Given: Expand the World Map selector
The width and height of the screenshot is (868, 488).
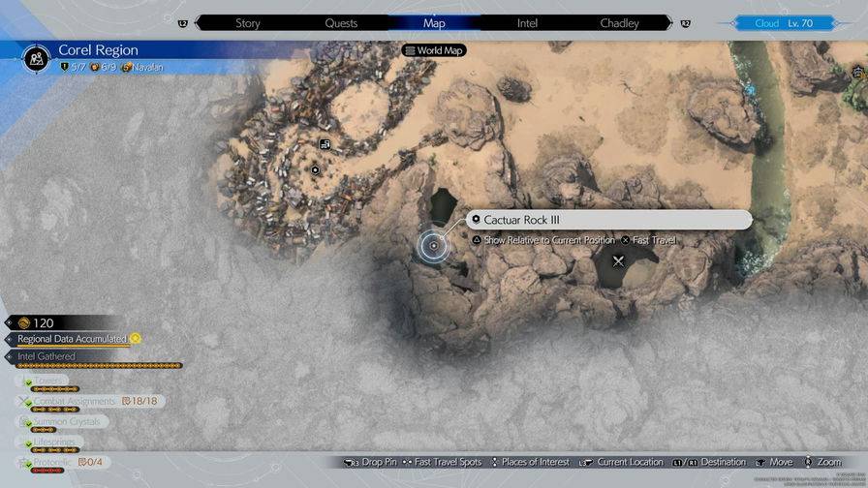Looking at the screenshot, I should [x=434, y=50].
